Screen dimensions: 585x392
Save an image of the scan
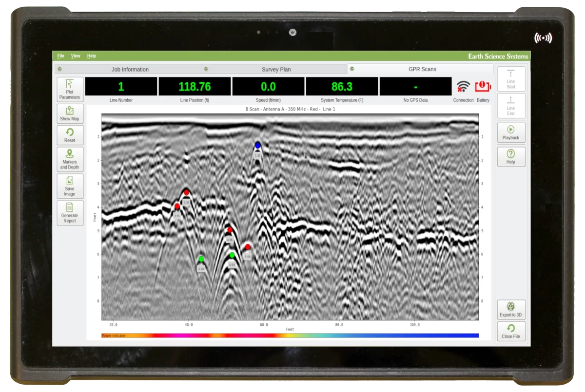pyautogui.click(x=69, y=186)
